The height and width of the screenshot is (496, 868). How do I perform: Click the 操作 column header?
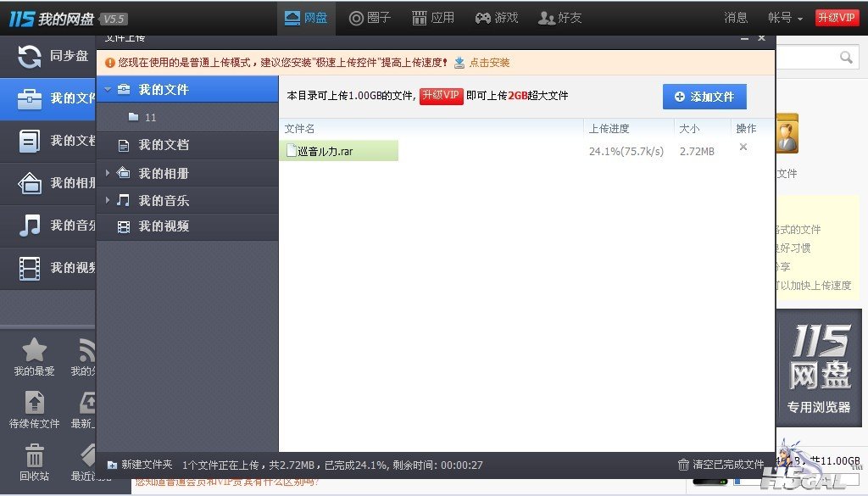tap(746, 128)
